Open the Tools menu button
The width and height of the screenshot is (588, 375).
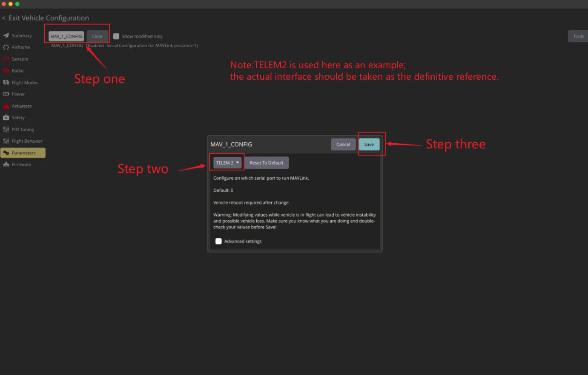click(x=578, y=36)
